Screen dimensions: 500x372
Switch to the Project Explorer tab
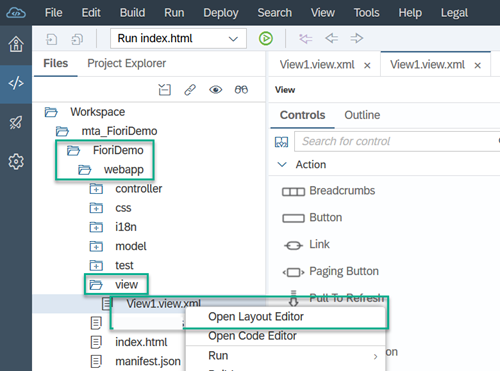click(x=127, y=63)
